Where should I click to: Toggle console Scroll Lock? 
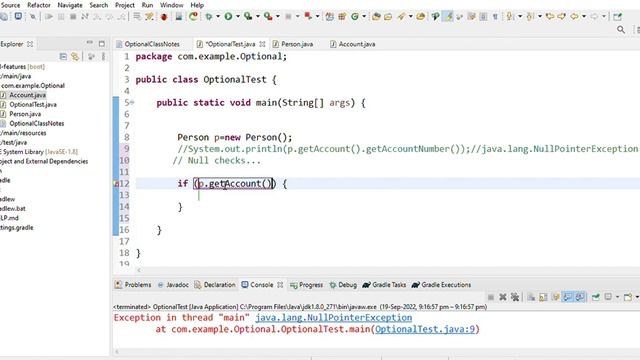(x=543, y=297)
